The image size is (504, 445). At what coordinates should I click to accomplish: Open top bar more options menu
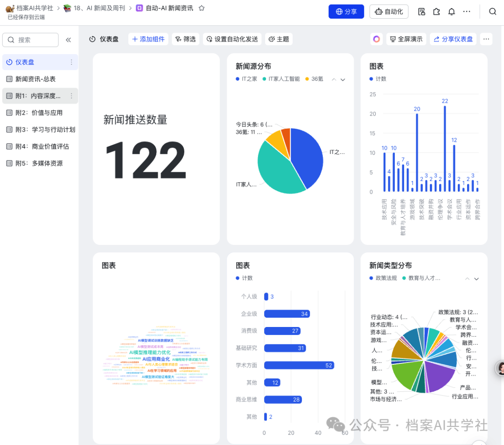tap(467, 12)
